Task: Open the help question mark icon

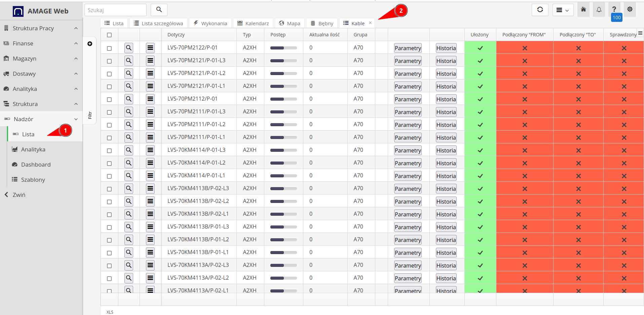Action: coord(614,8)
